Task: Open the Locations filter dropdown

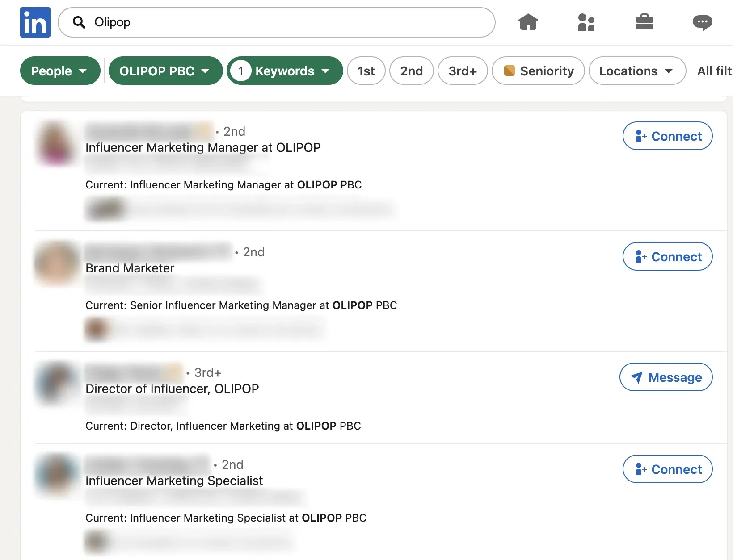Action: [x=637, y=71]
